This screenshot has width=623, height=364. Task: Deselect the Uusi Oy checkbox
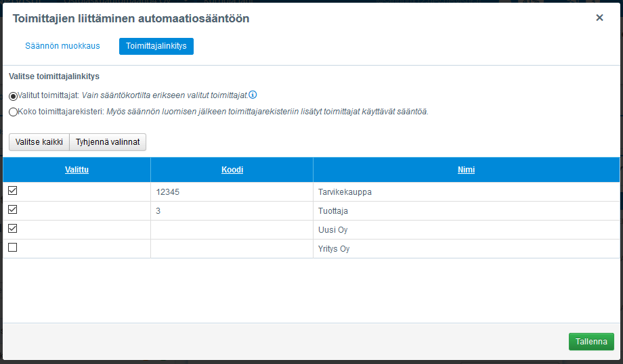[x=12, y=229]
